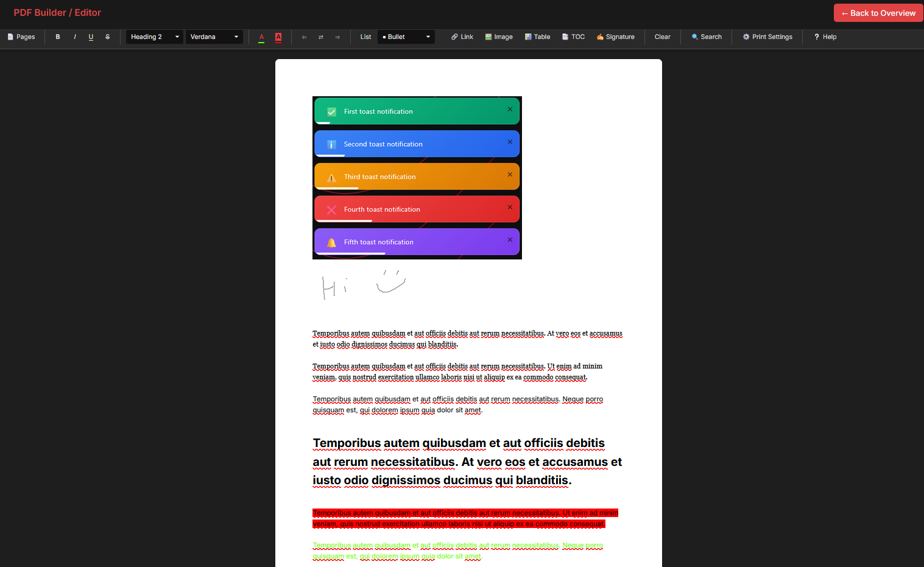Open the Verdana font dropdown
This screenshot has height=567, width=924.
(214, 37)
